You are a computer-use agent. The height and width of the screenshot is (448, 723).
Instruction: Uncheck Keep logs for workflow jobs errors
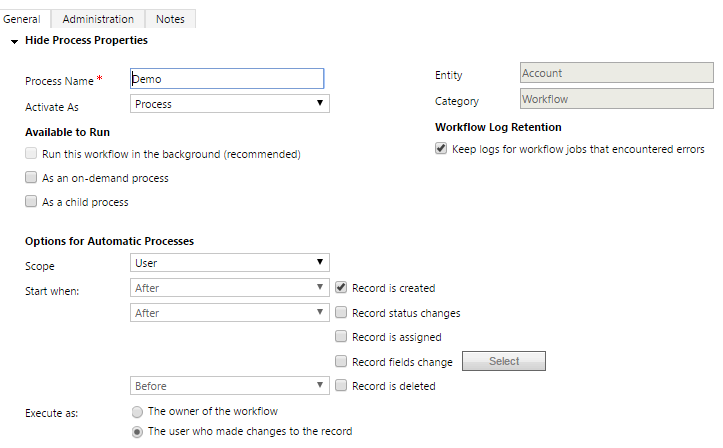(x=441, y=148)
